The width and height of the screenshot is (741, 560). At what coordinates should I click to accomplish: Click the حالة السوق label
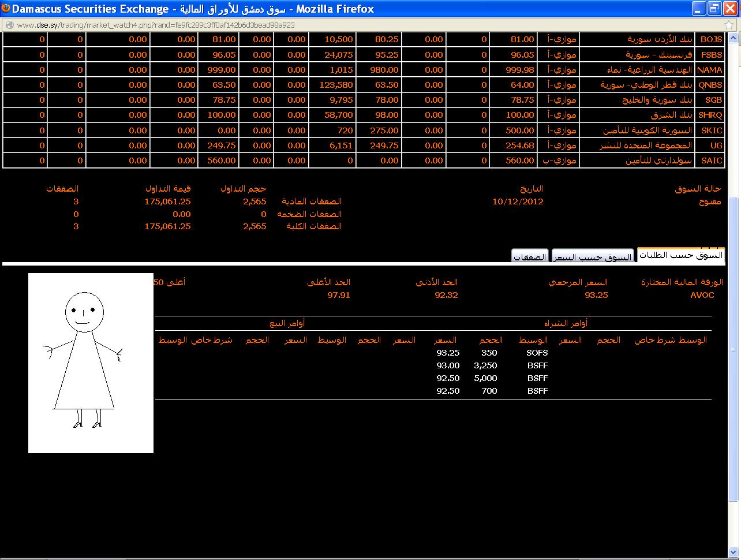point(698,189)
